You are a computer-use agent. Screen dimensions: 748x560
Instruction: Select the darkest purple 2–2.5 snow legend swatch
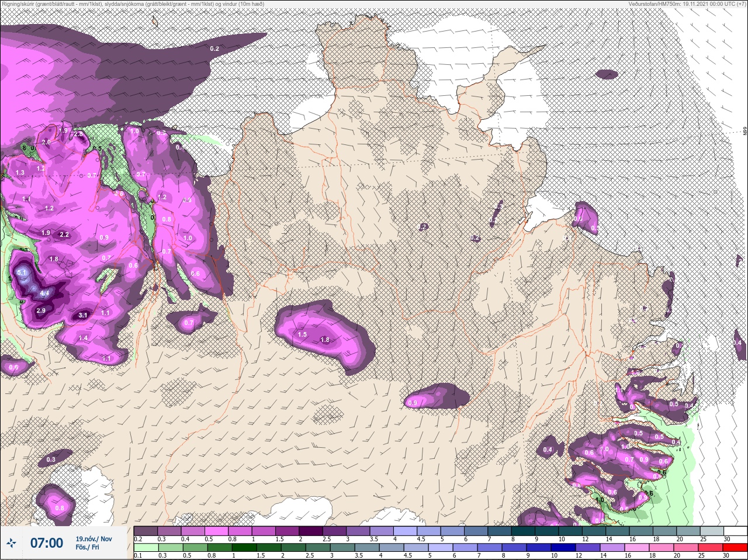click(x=311, y=531)
